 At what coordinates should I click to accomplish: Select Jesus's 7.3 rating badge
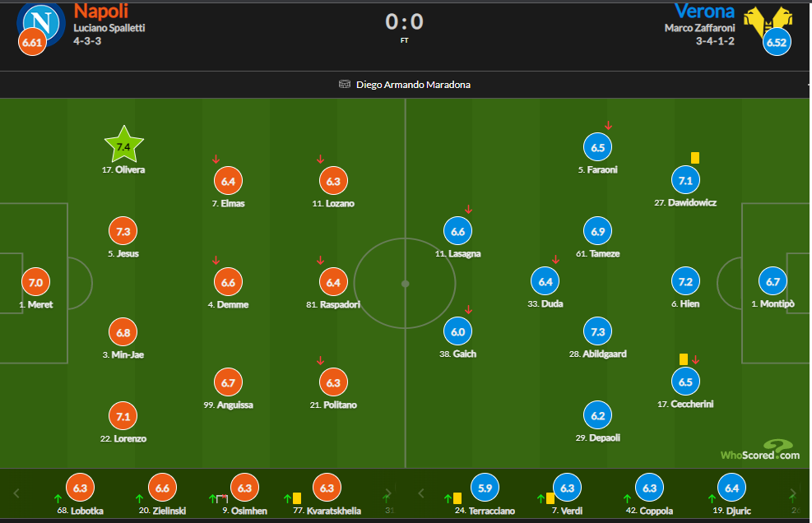123,232
